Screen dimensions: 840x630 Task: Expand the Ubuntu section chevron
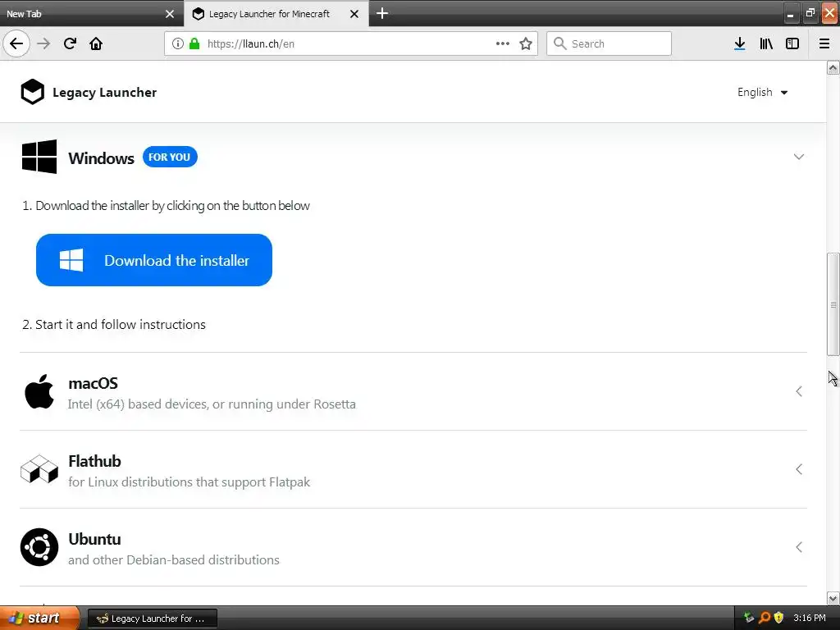tap(799, 547)
